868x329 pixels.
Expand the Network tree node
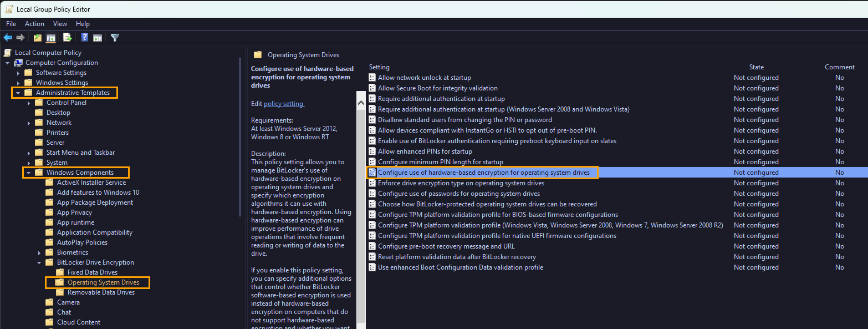(29, 123)
